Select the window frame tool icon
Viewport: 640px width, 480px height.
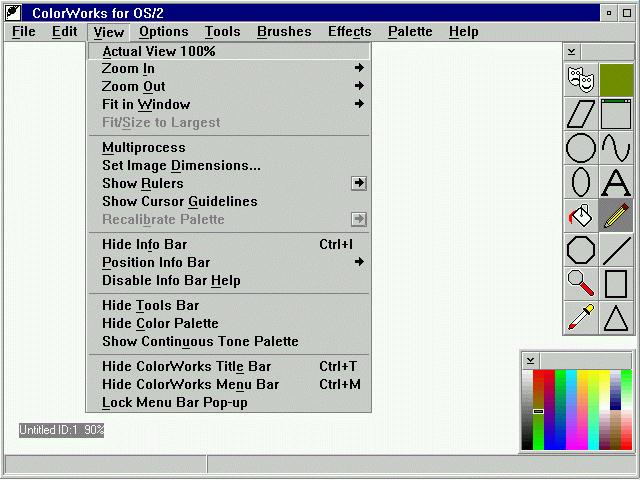616,114
